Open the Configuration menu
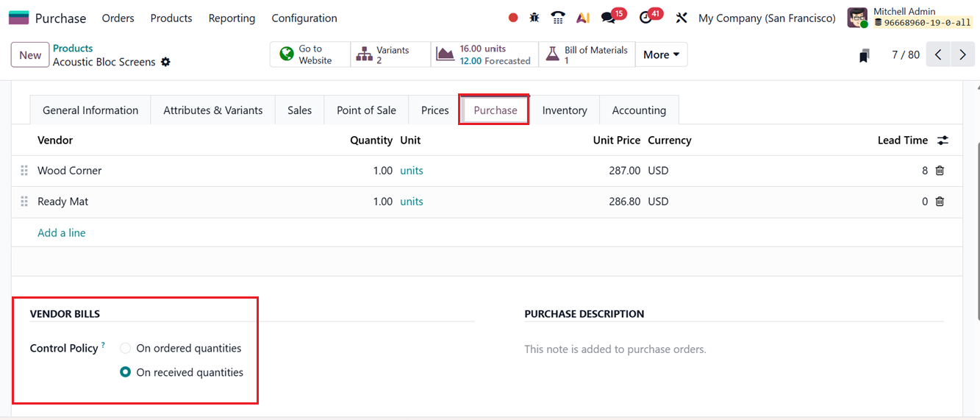The image size is (980, 420). [x=304, y=18]
